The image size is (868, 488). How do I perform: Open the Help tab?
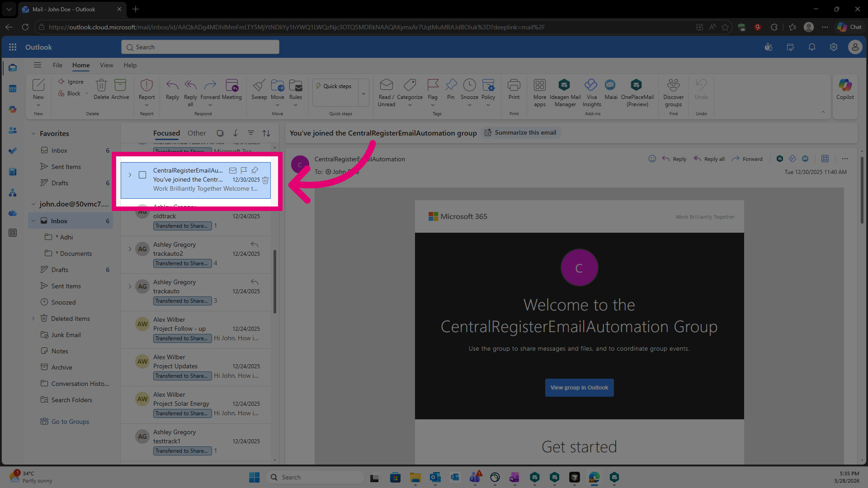(130, 65)
